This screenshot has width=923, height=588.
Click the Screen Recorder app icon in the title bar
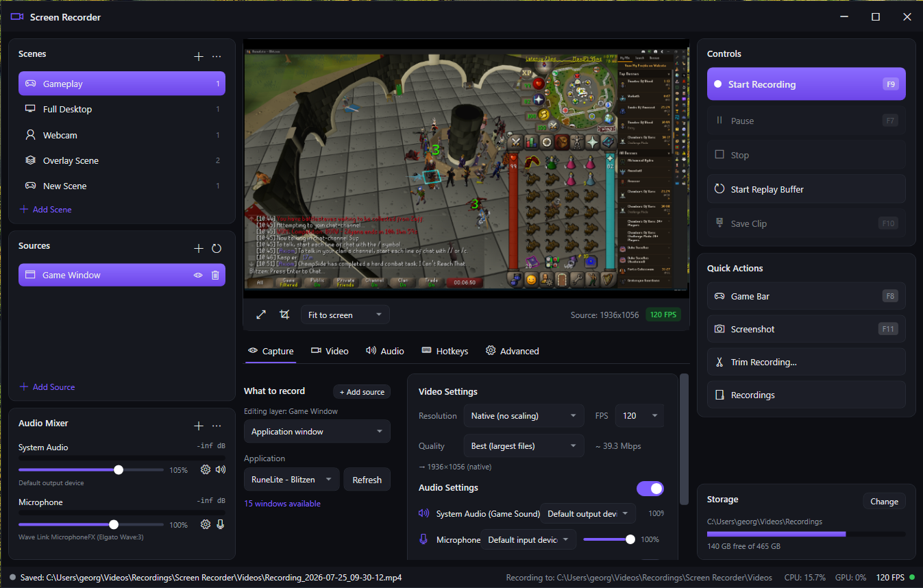tap(17, 17)
